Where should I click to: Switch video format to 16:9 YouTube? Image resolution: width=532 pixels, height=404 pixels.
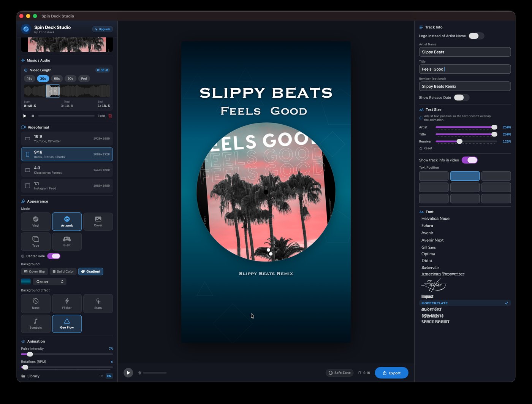[67, 138]
